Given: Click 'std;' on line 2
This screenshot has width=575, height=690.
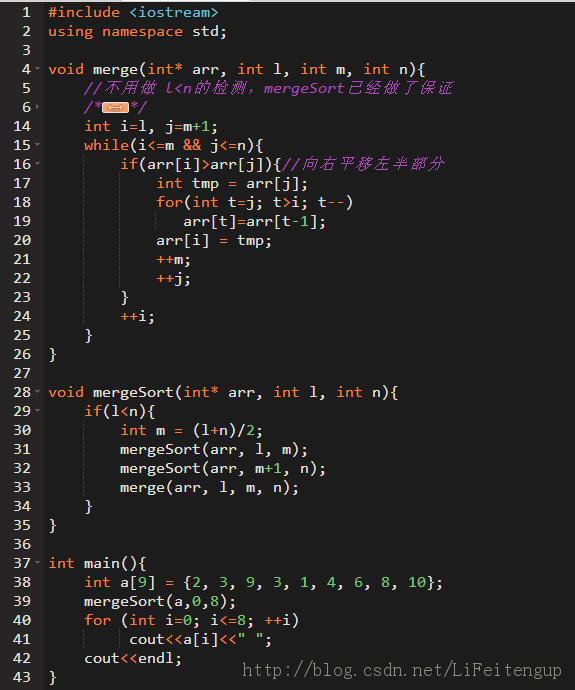Looking at the screenshot, I should tap(209, 32).
